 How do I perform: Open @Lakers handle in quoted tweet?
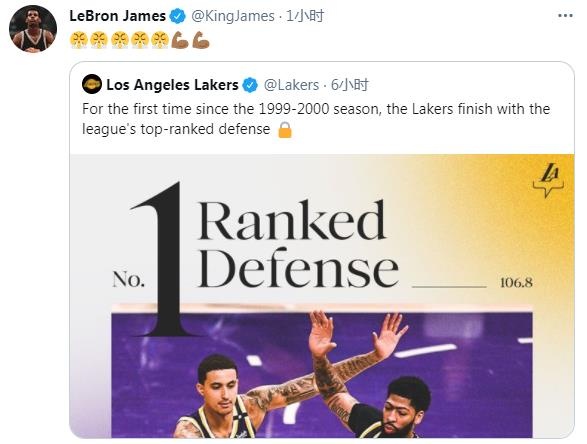click(x=291, y=85)
